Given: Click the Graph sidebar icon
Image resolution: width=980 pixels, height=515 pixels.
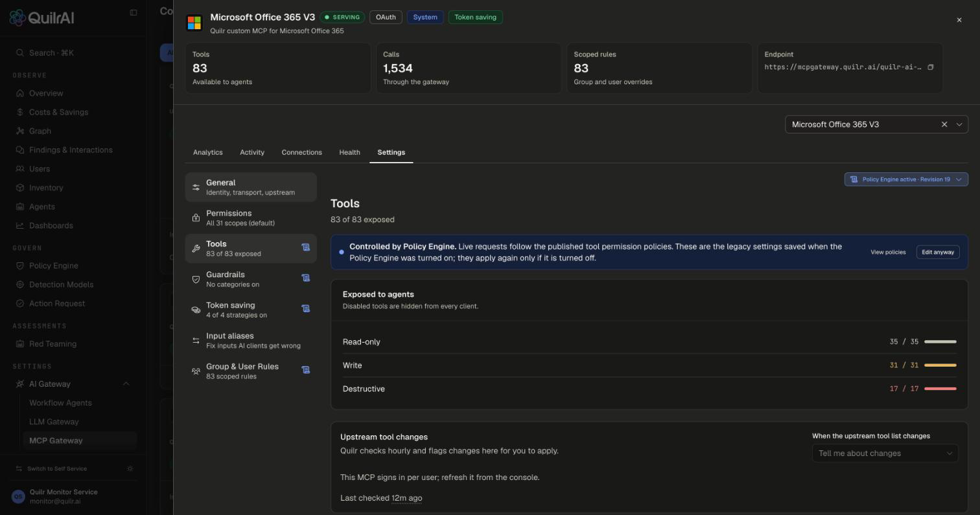Looking at the screenshot, I should click(x=20, y=131).
